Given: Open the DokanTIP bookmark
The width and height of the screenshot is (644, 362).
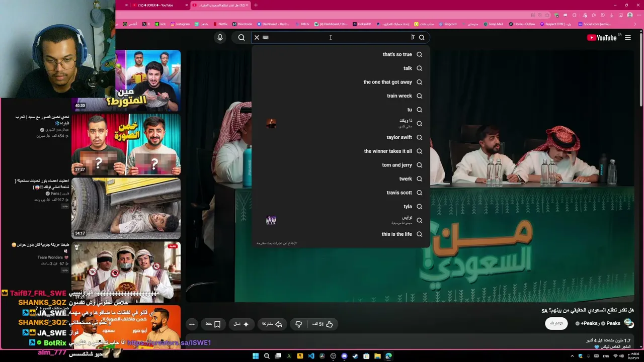Looking at the screenshot, I should (362, 24).
